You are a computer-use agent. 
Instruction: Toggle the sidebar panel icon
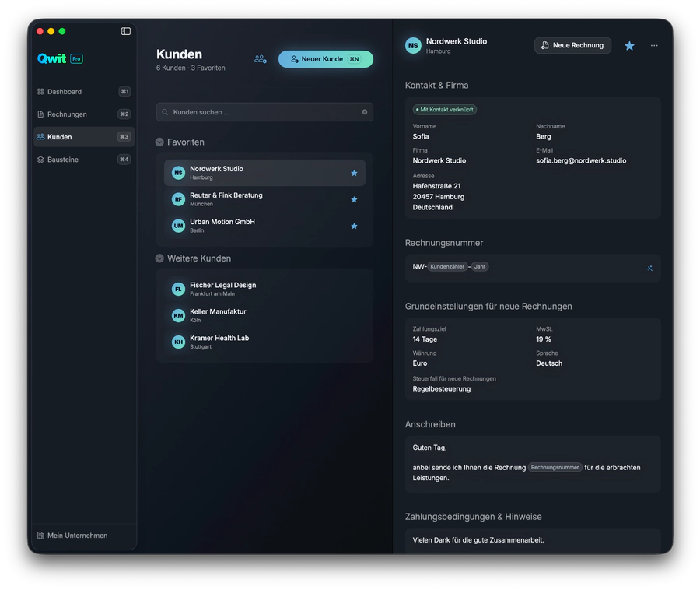coord(126,31)
